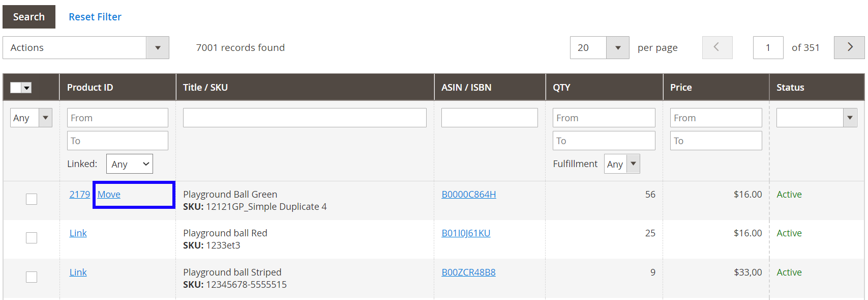Click the Search button
The image size is (868, 300).
pos(29,17)
